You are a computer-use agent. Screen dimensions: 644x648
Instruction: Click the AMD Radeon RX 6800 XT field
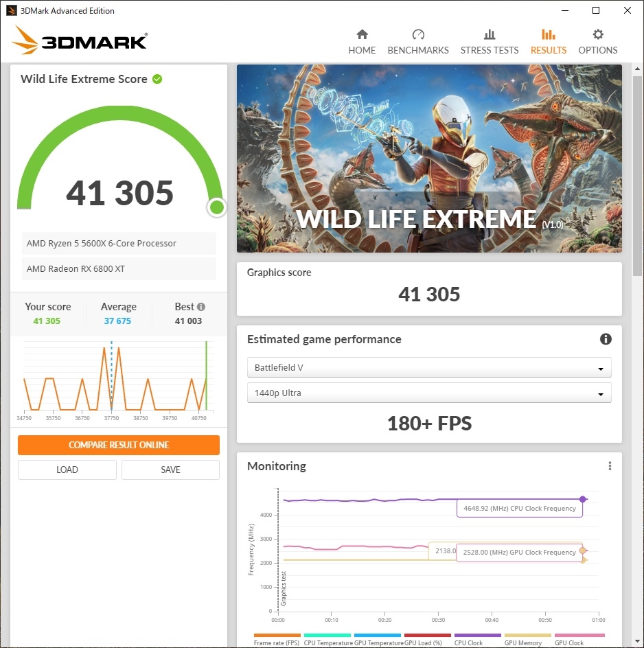click(x=119, y=268)
